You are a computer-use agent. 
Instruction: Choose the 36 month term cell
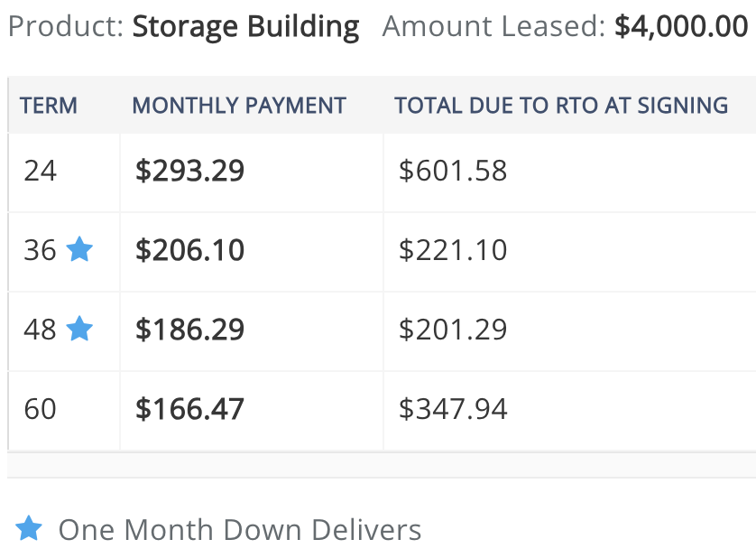[64, 252]
